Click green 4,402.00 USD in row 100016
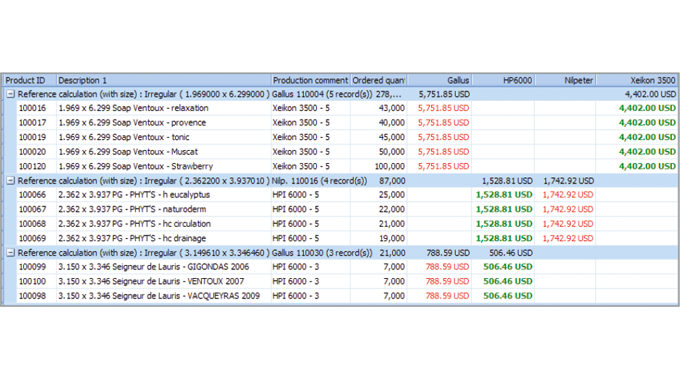 click(647, 108)
